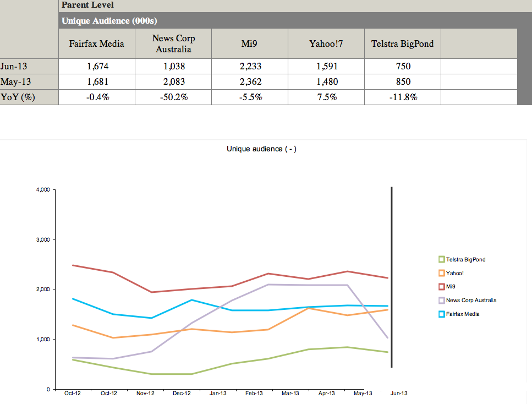Image resolution: width=532 pixels, height=404 pixels.
Task: Click the Unique Audience (000s) heading
Action: (x=109, y=21)
